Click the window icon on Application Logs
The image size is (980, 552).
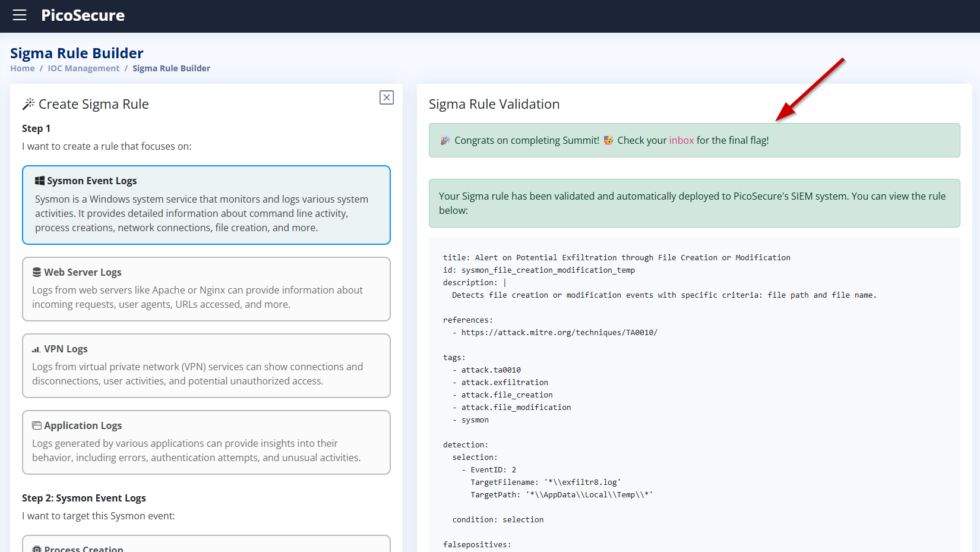tap(37, 425)
